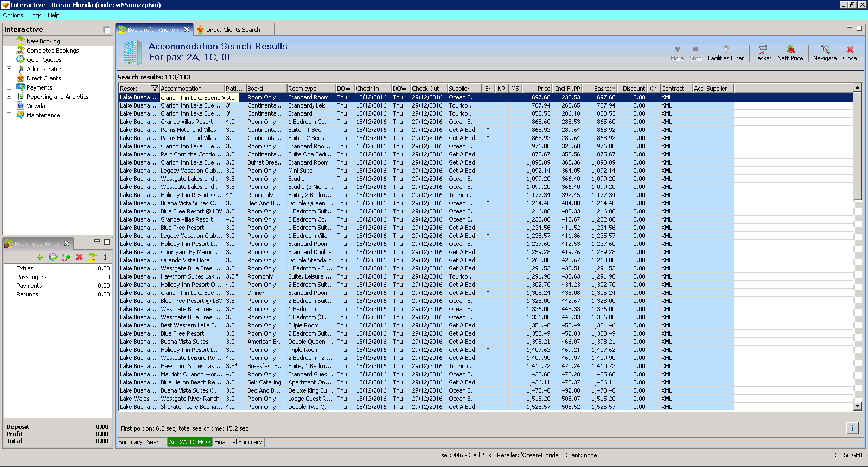Add item with green plus in Booking contents
Image resolution: width=868 pixels, height=467 pixels.
[40, 257]
